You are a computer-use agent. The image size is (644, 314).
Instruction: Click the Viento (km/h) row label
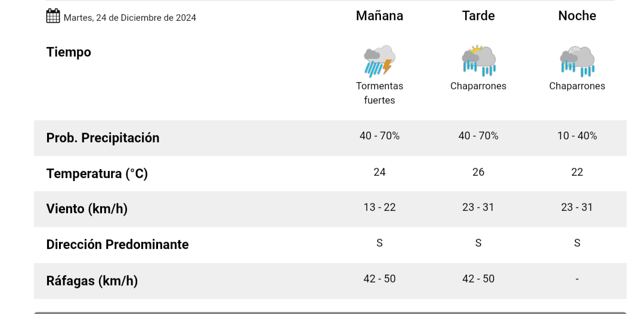click(86, 209)
